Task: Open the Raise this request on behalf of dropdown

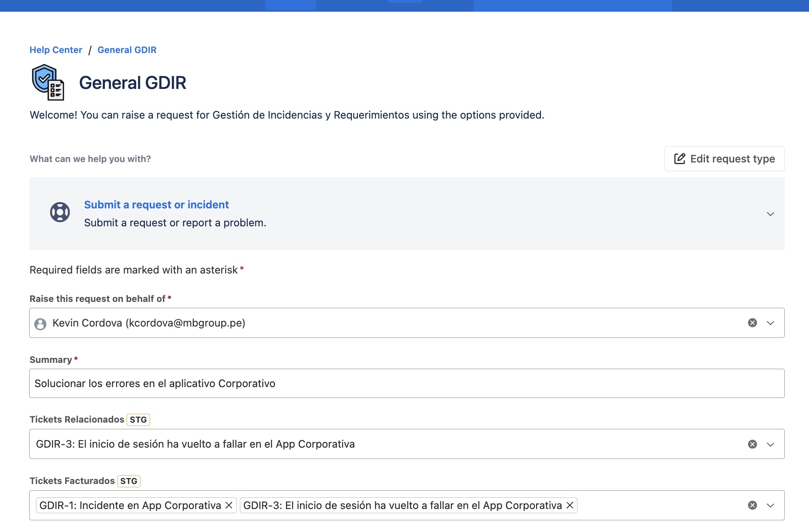Action: point(770,323)
